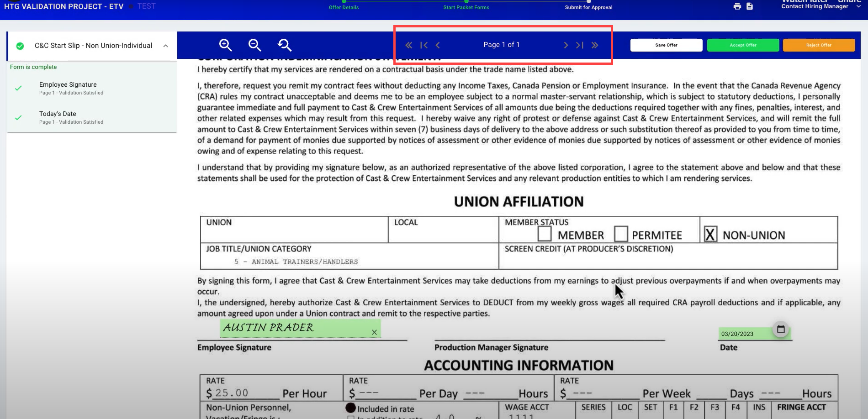Select Today's Date field in sidebar
868x419 pixels.
[x=91, y=117]
